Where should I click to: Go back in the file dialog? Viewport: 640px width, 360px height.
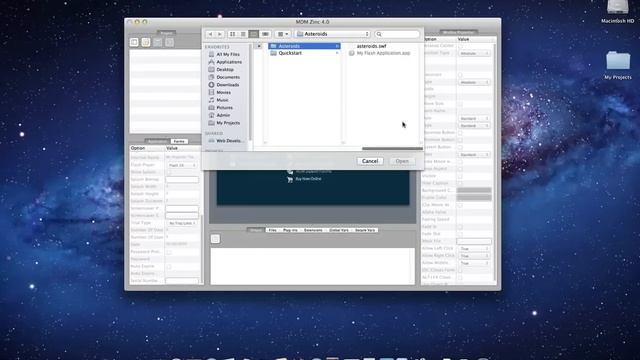(210, 34)
